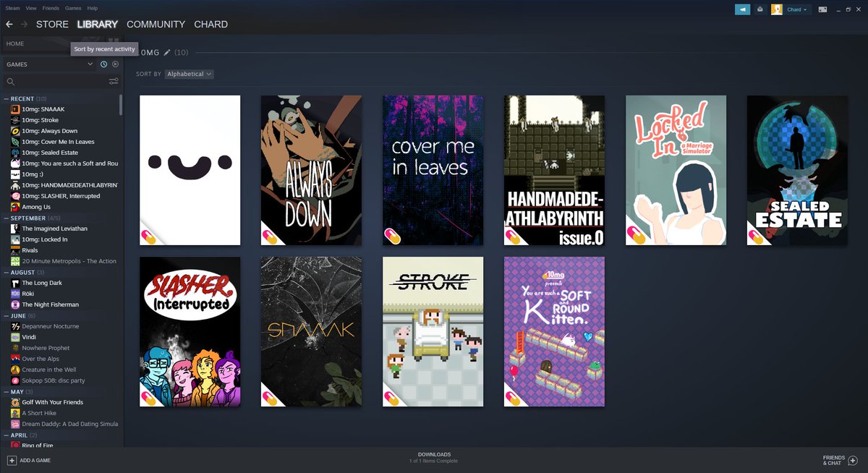Go to the LIBRARY tab
The height and width of the screenshot is (473, 868).
click(x=98, y=25)
